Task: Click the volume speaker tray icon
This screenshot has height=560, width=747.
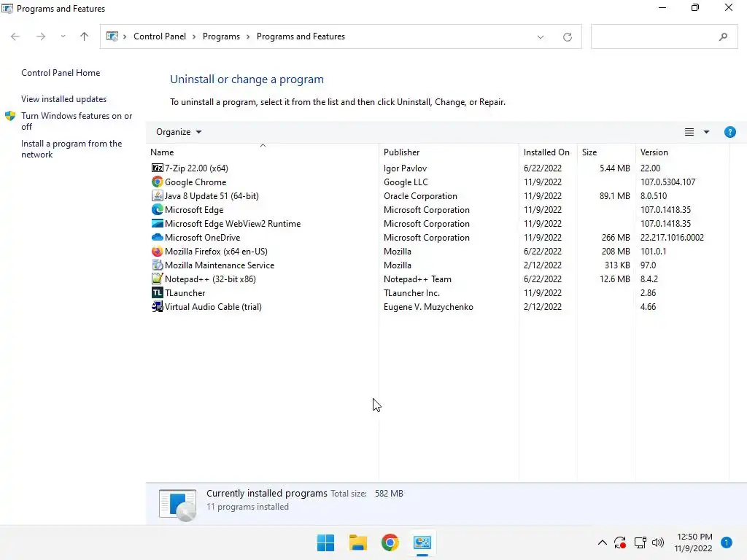Action: pyautogui.click(x=658, y=542)
